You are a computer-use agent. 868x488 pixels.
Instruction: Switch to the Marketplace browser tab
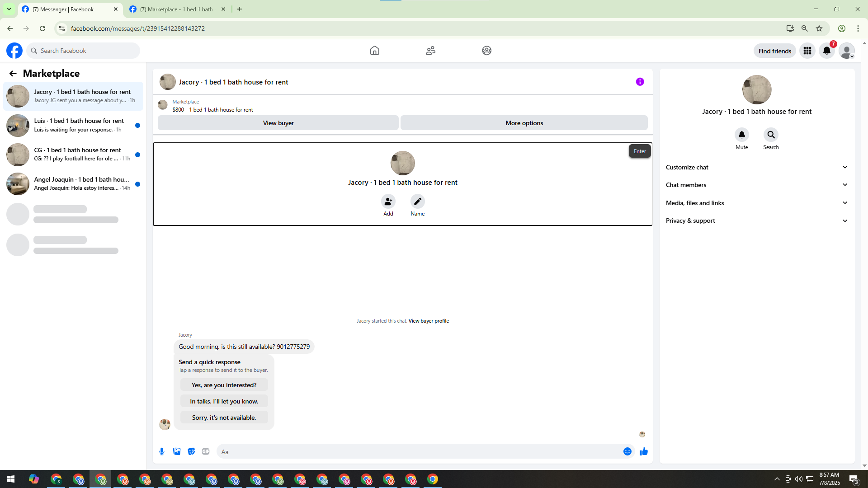tap(176, 9)
